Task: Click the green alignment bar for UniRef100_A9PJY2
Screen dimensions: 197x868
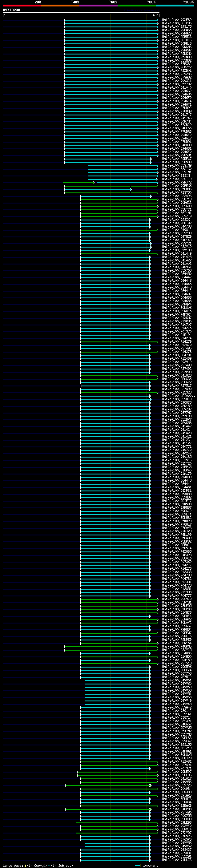Action: tap(79, 183)
